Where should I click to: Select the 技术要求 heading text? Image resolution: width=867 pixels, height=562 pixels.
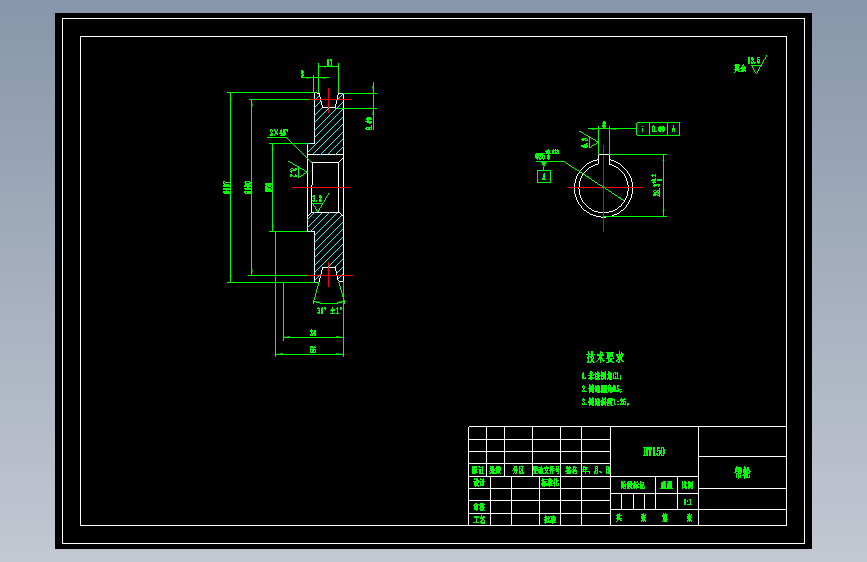tap(605, 357)
